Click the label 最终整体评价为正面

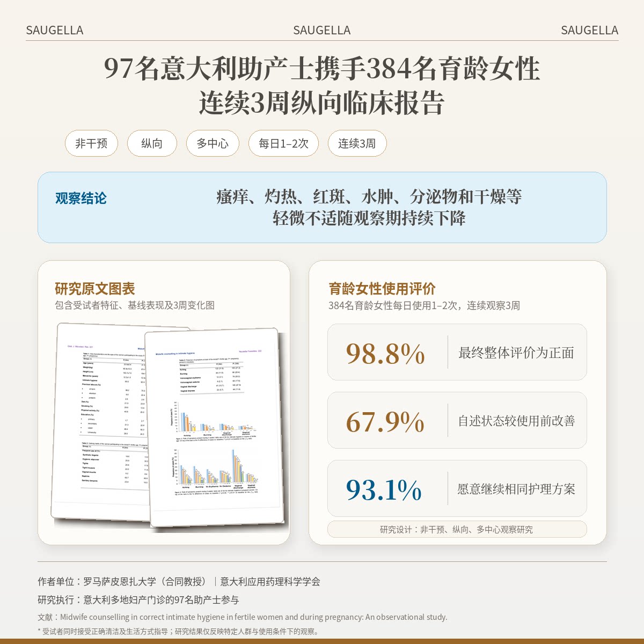coord(516,353)
